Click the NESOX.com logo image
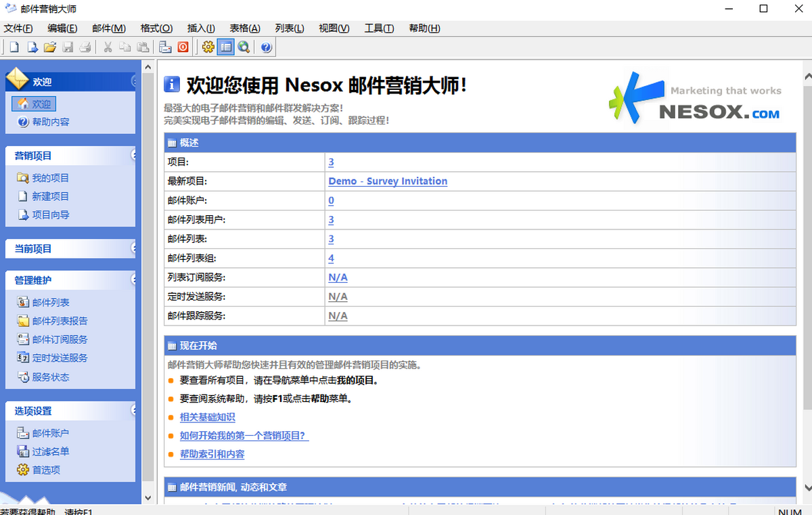 [695, 97]
